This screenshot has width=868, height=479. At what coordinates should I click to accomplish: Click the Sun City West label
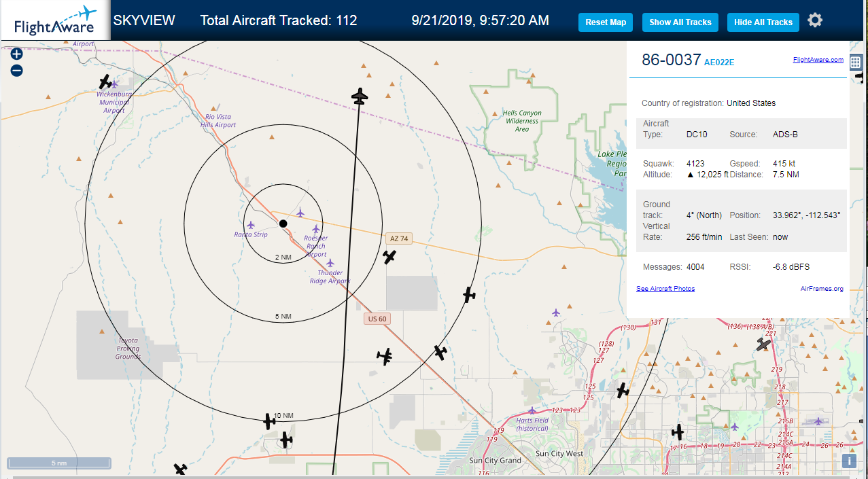(559, 453)
